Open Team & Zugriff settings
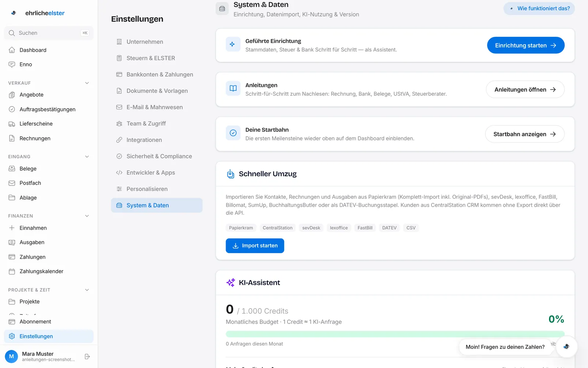 pos(157,124)
